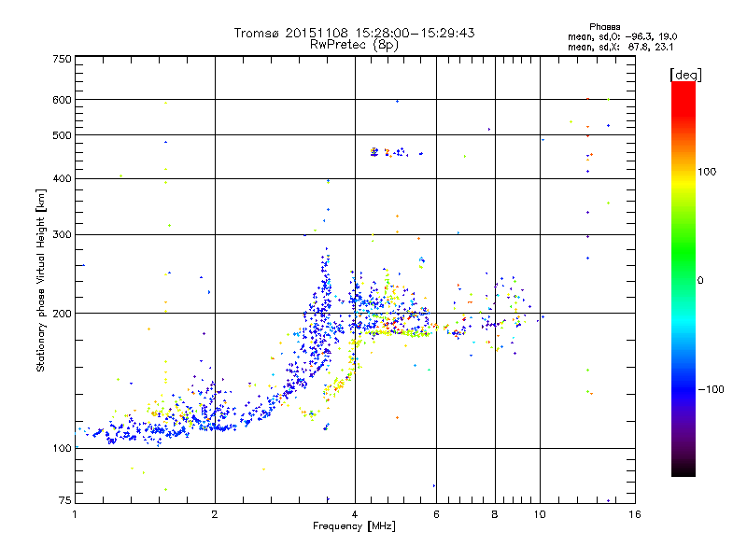Click the 10 tick label on frequency axis
Viewport: 747px width, 560px height.
pyautogui.click(x=540, y=514)
